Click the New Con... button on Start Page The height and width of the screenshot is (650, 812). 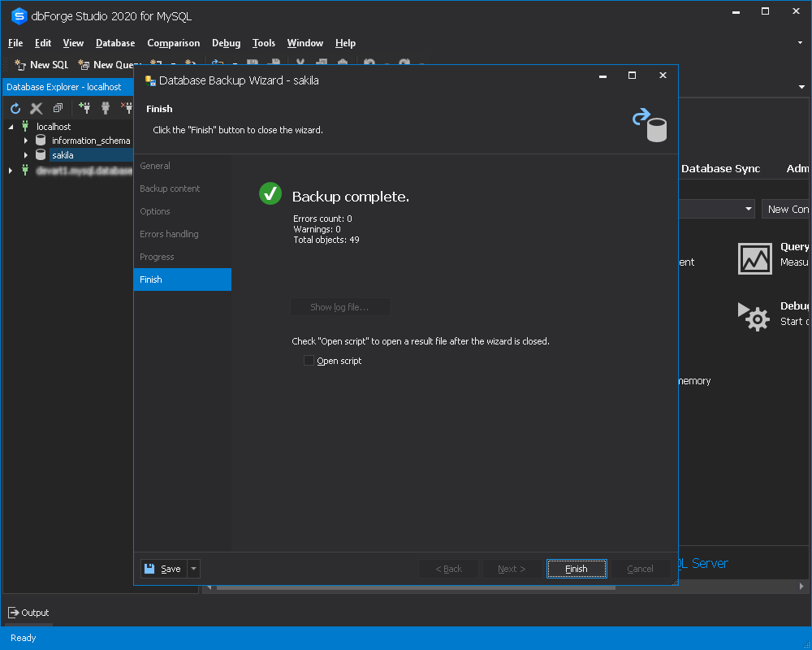point(787,209)
